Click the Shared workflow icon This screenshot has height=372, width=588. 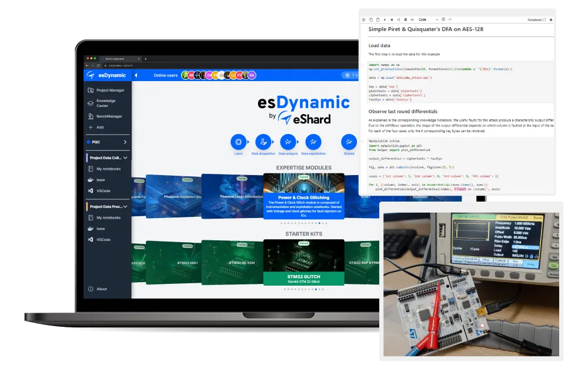click(x=349, y=142)
